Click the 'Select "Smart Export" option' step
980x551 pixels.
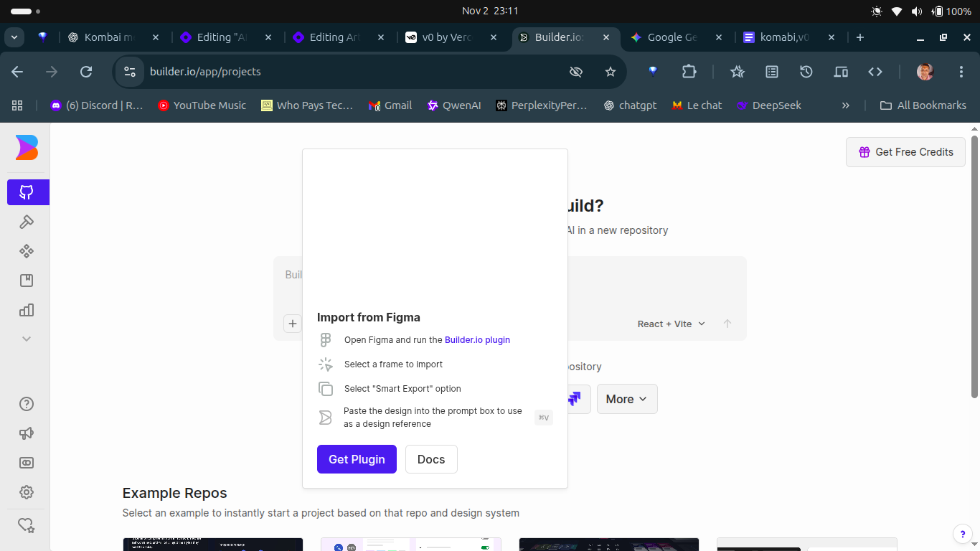click(402, 389)
